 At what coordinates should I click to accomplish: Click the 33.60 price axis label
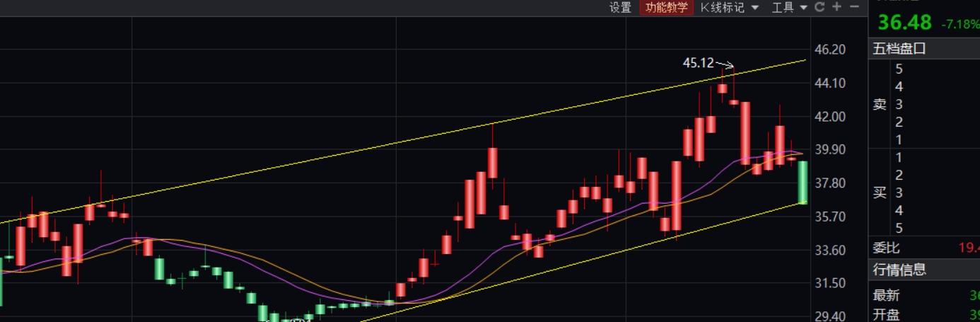click(x=830, y=250)
